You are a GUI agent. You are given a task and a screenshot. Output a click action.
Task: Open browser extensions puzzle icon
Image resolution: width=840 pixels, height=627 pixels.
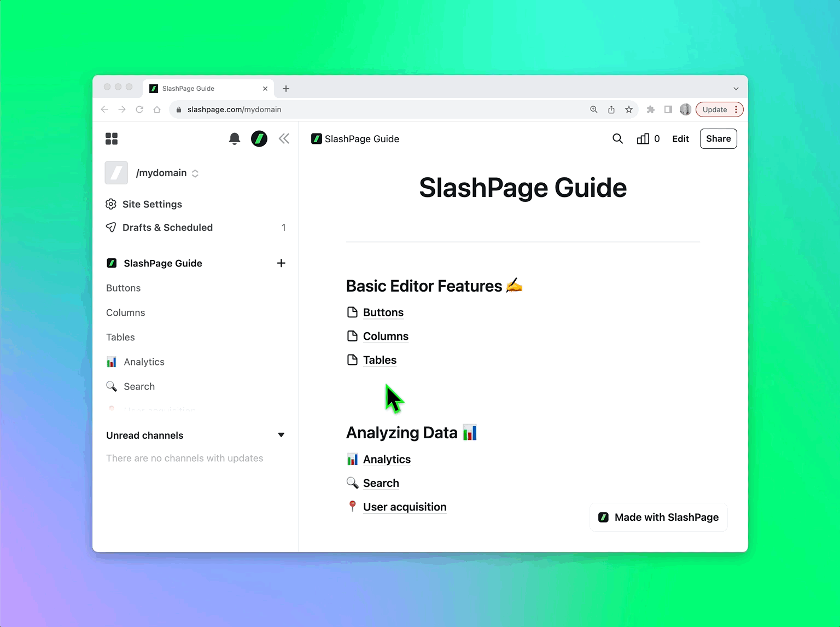click(651, 109)
